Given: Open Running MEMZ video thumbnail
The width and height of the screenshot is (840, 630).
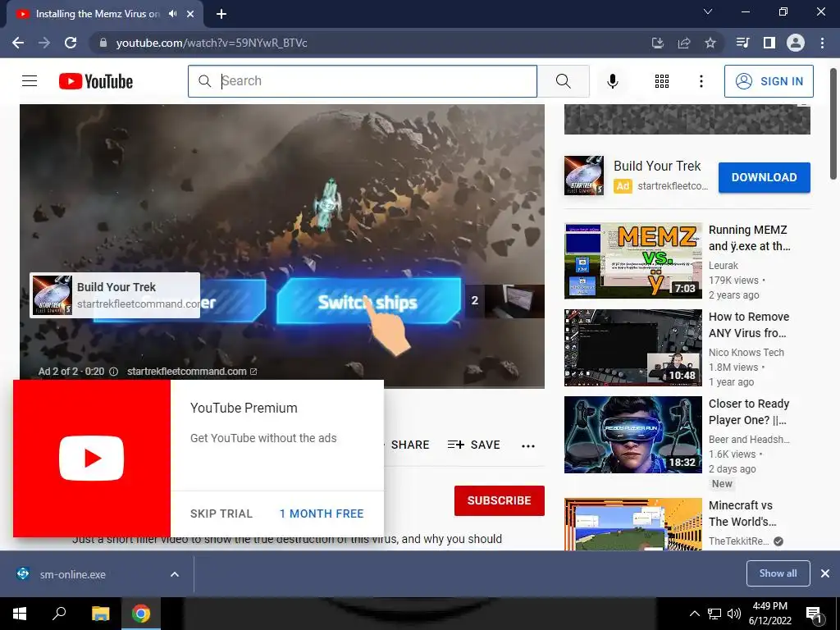Looking at the screenshot, I should click(633, 261).
